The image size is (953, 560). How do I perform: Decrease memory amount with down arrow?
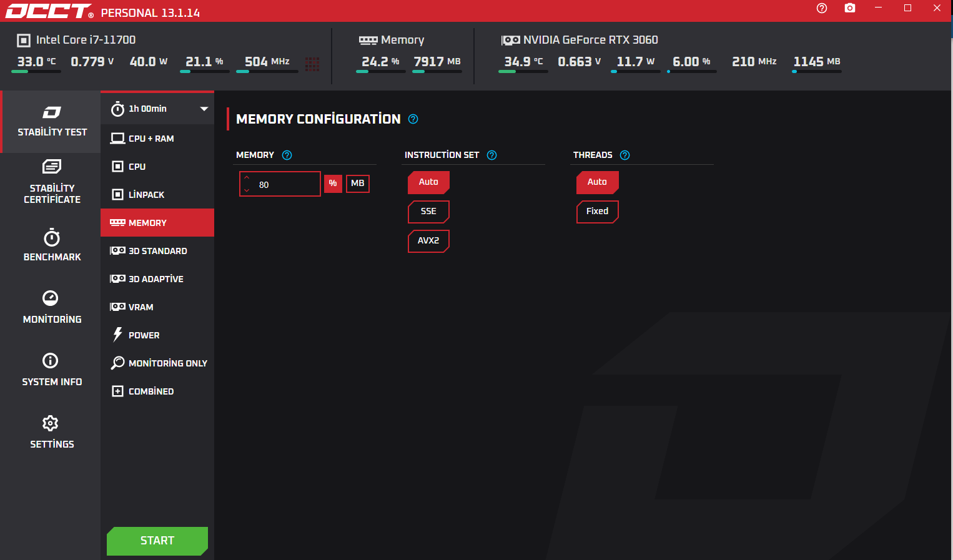[x=247, y=190]
